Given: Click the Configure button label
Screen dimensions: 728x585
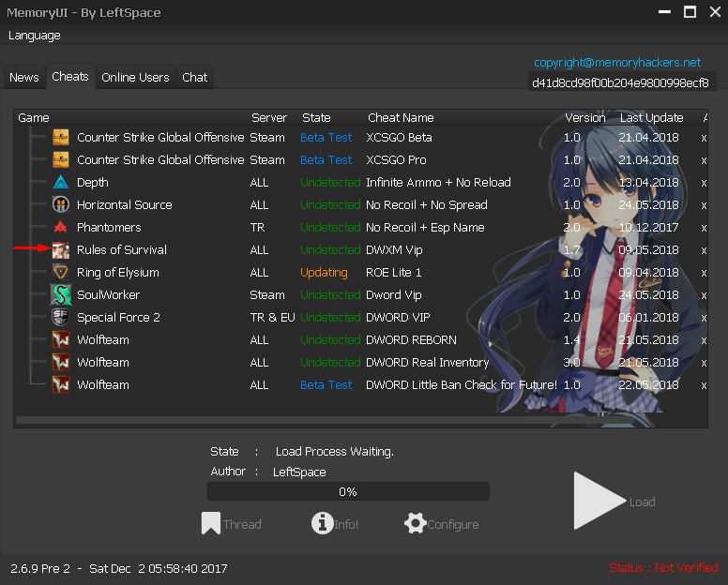Looking at the screenshot, I should pyautogui.click(x=453, y=525).
